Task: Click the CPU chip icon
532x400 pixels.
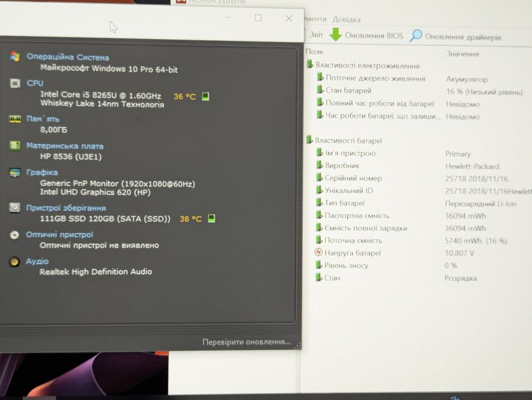Action: click(15, 83)
